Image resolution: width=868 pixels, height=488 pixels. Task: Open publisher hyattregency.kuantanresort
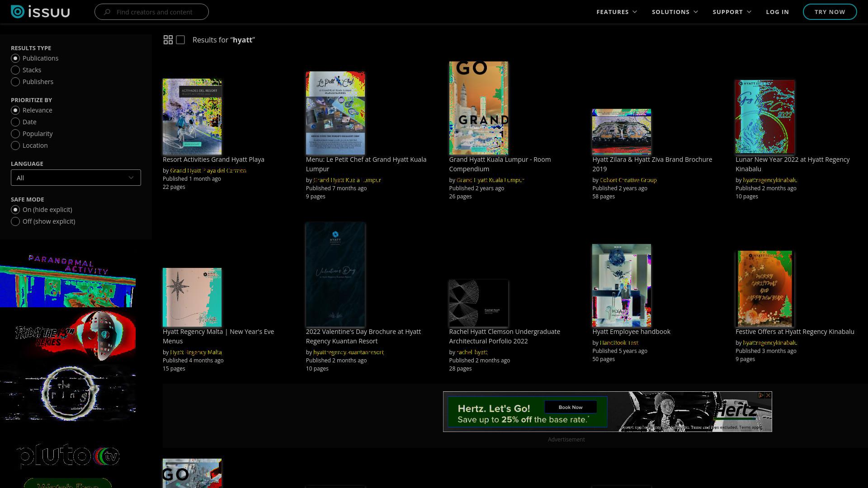(349, 352)
